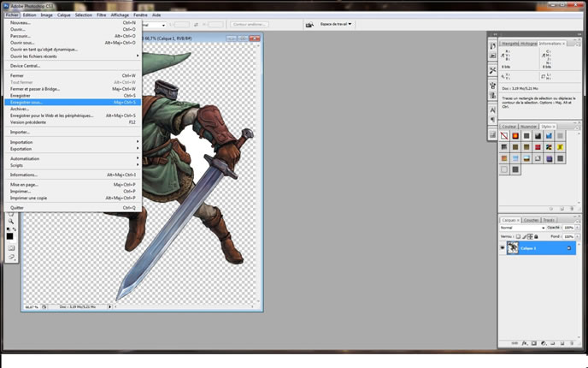Apply the yellow star style preset
The image size is (588, 368).
click(x=561, y=147)
